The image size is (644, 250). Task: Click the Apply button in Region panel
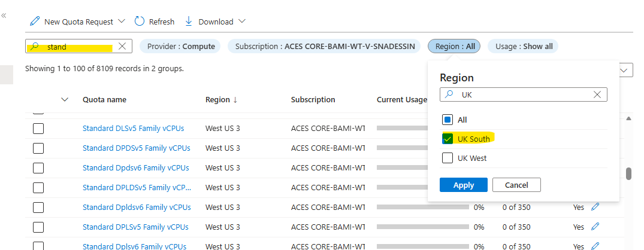coord(463,185)
